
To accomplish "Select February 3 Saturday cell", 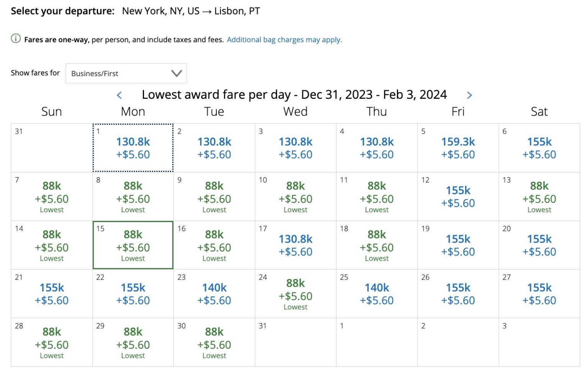I will pyautogui.click(x=539, y=342).
